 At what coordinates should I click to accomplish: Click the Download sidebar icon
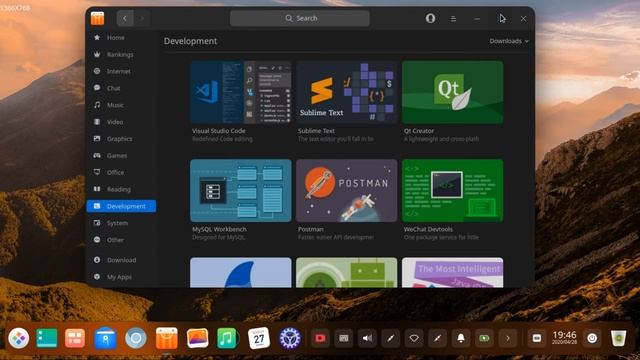97,260
